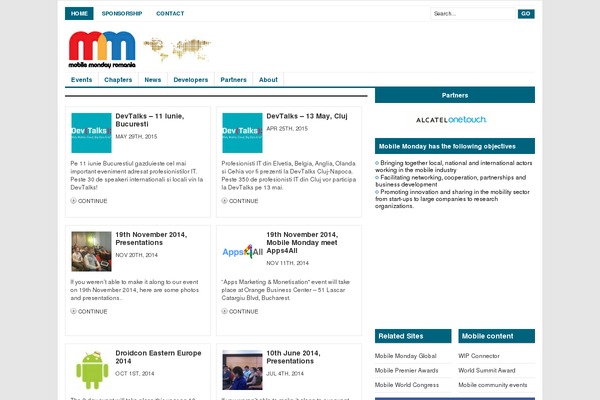Open post title DevTalks – 11 Iunie, Bucuresti

pyautogui.click(x=150, y=120)
